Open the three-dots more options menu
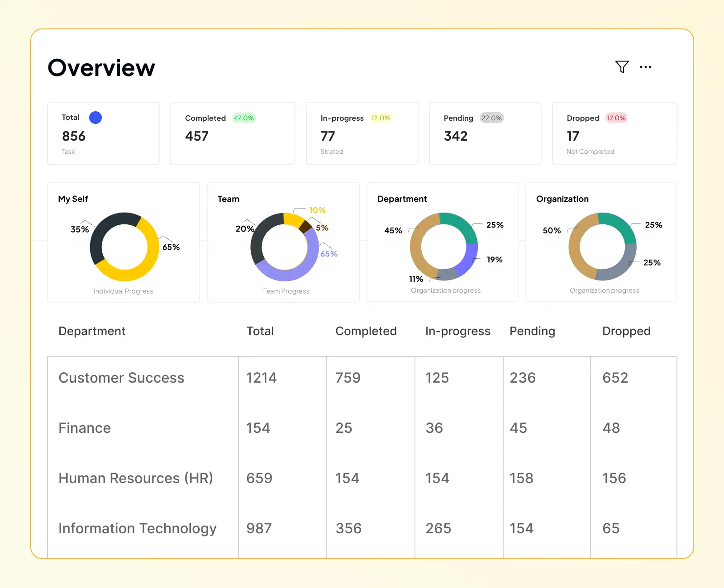This screenshot has width=724, height=588. (x=646, y=67)
